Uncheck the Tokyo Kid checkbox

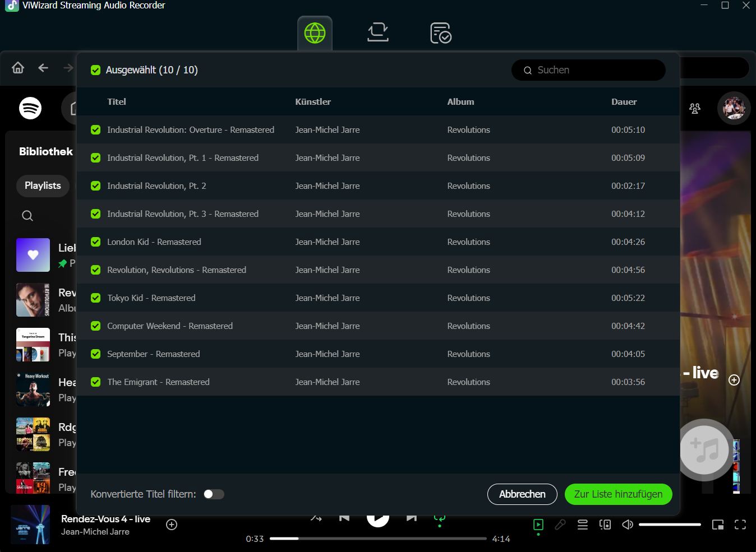(95, 298)
